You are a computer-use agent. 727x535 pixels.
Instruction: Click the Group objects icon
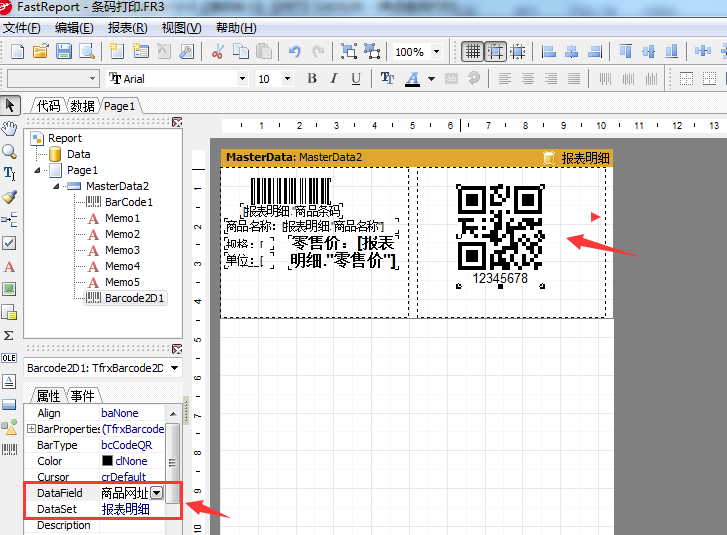[x=349, y=51]
